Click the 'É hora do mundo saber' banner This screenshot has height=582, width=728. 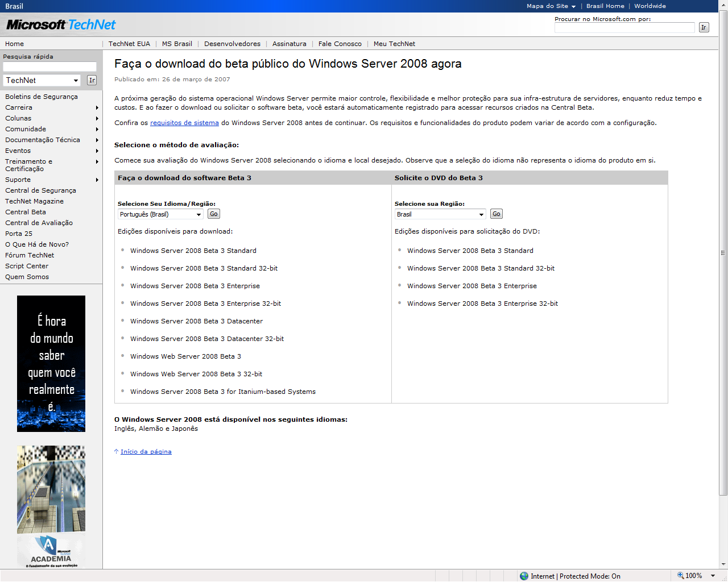[x=51, y=364]
